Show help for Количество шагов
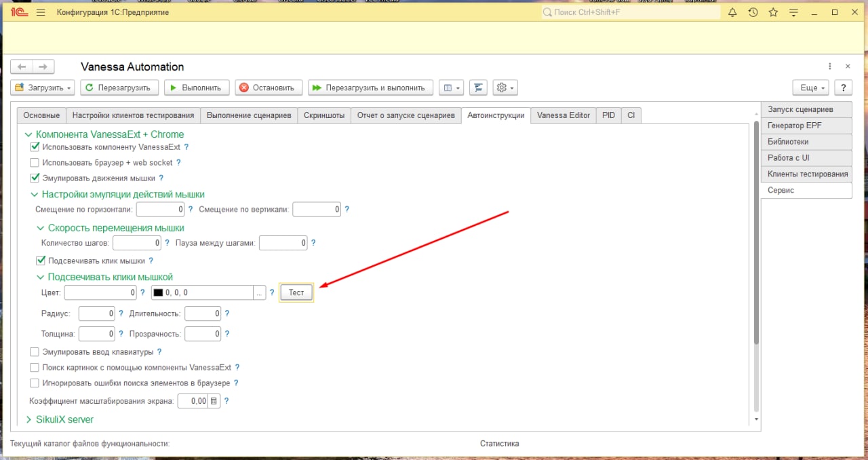Image resolution: width=868 pixels, height=460 pixels. coord(167,242)
